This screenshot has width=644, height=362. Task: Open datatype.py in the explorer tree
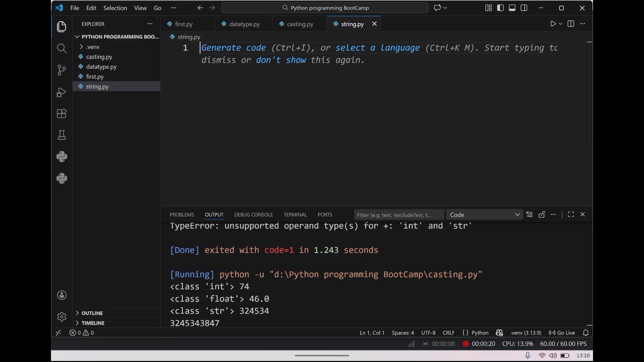pyautogui.click(x=116, y=67)
